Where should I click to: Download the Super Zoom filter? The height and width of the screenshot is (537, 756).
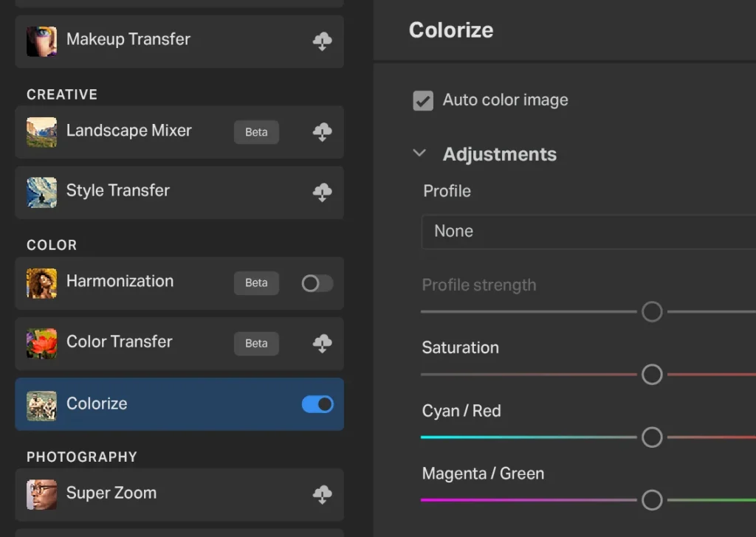click(x=322, y=495)
